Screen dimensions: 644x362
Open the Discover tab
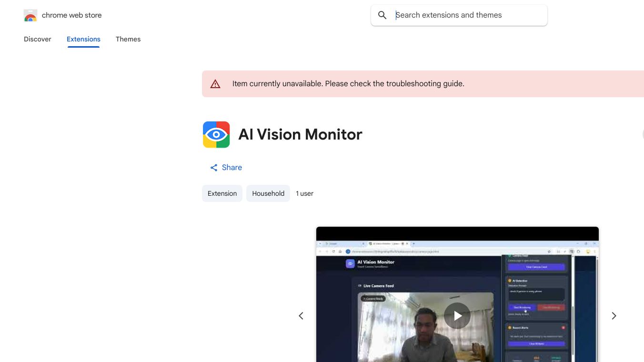[x=38, y=39]
